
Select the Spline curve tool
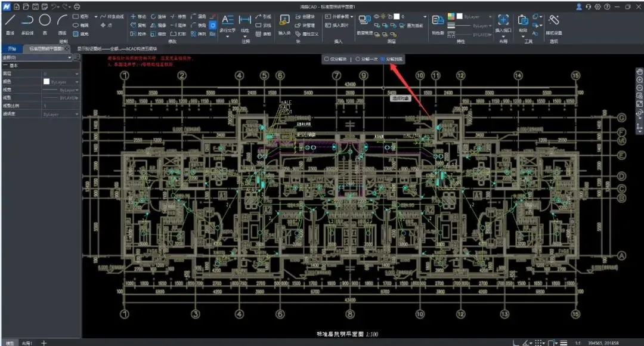(x=112, y=17)
